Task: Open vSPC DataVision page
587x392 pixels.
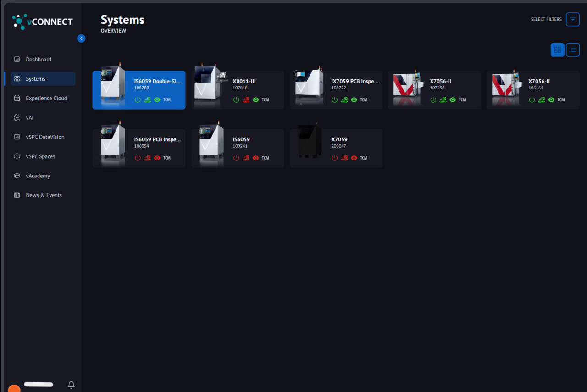Action: click(45, 137)
